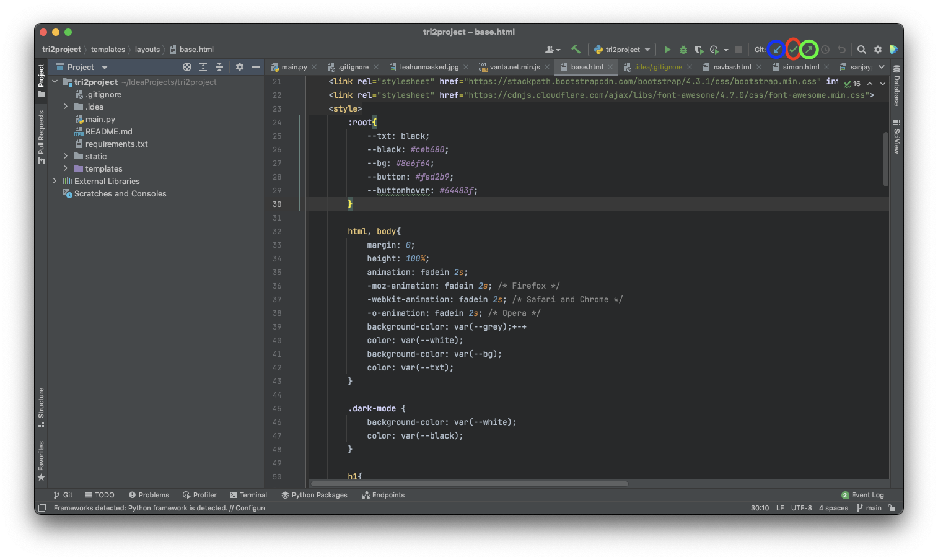
Task: Close the navbar.html tab
Action: click(759, 67)
